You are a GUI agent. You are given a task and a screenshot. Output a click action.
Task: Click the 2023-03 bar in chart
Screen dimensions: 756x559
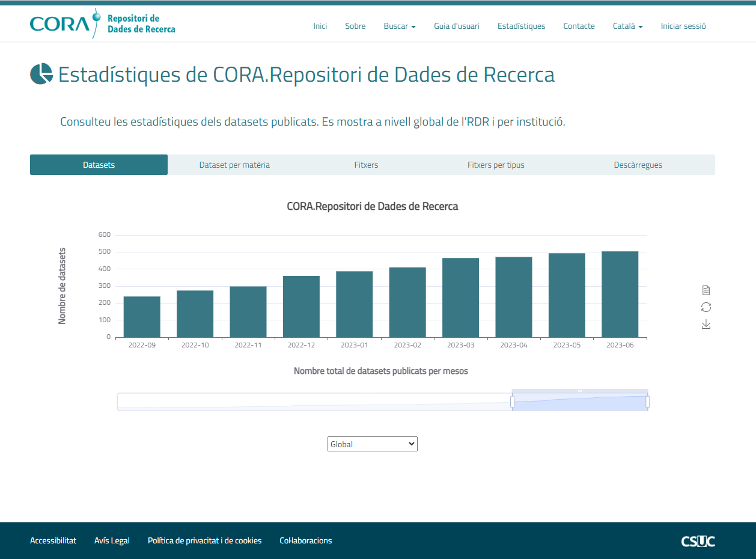pos(461,298)
